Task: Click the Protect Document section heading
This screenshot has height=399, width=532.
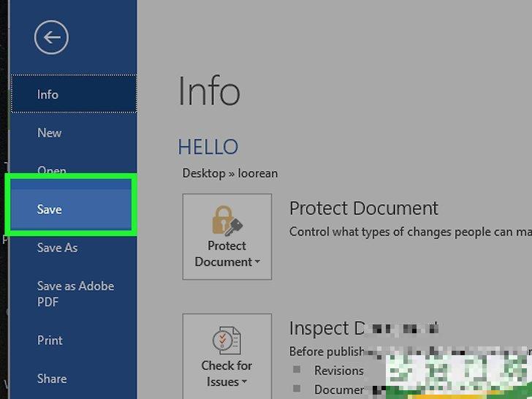Action: [363, 208]
